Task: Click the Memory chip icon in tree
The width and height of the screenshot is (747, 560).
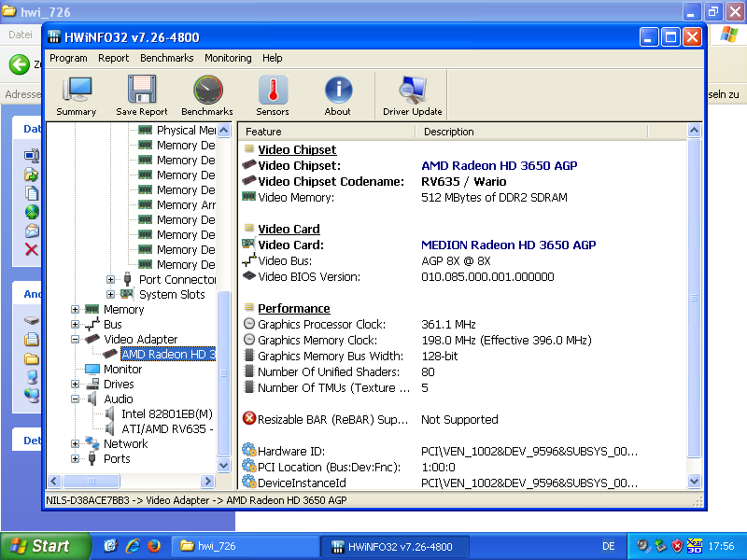Action: pyautogui.click(x=92, y=309)
